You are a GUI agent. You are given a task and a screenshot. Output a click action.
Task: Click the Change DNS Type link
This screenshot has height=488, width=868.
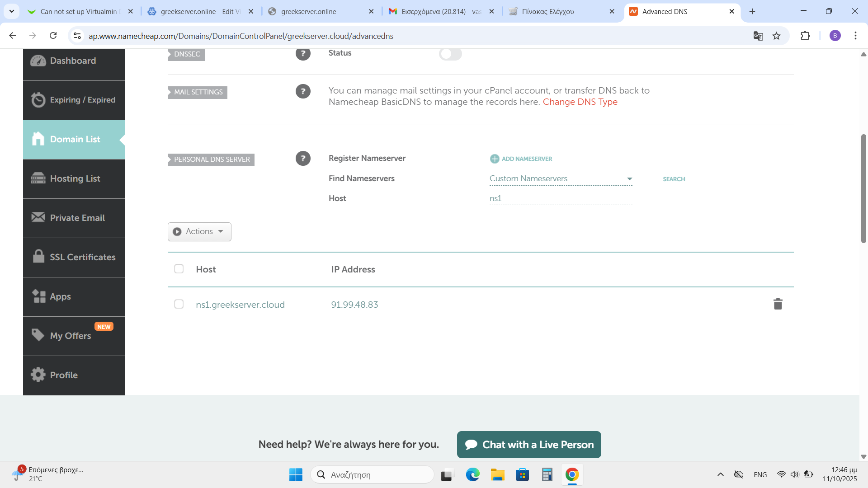580,102
